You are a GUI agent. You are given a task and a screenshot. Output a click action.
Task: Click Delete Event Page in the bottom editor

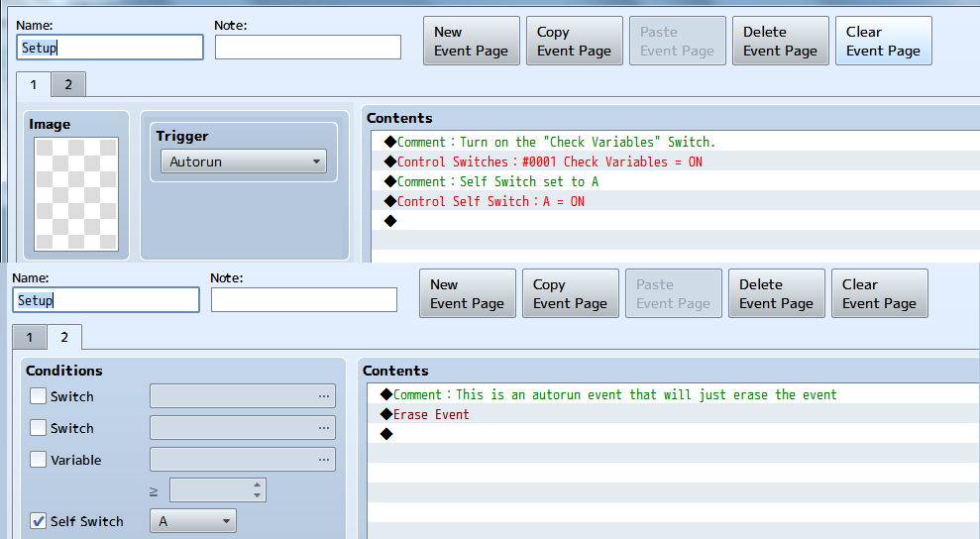[x=776, y=294]
